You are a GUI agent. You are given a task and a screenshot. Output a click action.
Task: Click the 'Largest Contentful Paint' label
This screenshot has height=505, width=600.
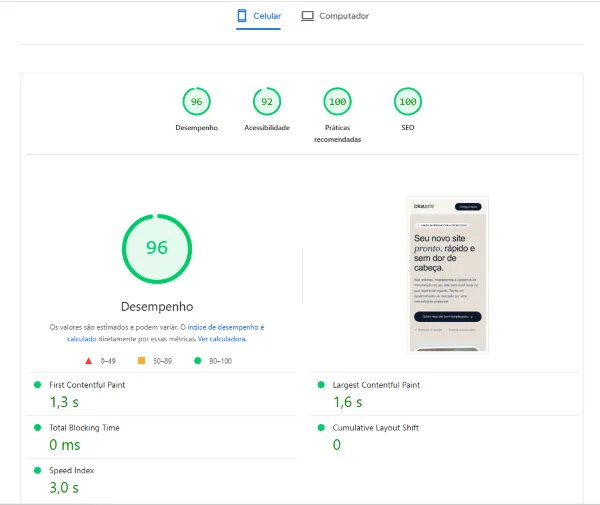tap(376, 385)
